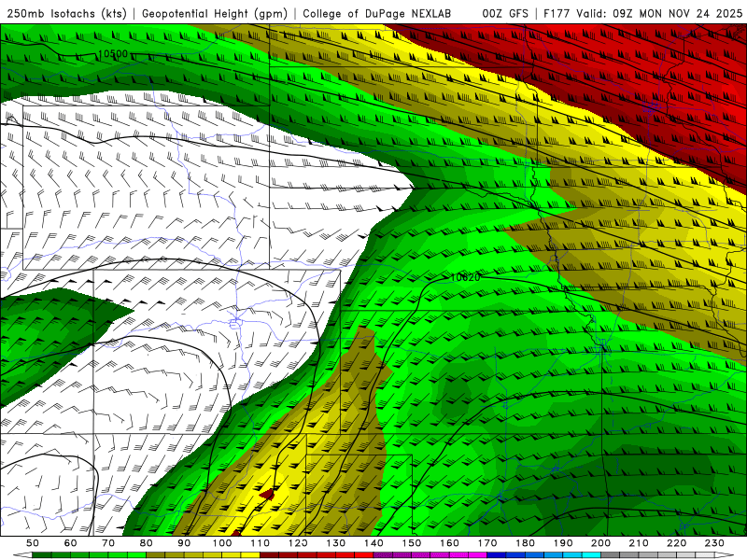The height and width of the screenshot is (560, 747).
Task: Click the 190 label on the color bar
Action: (563, 543)
